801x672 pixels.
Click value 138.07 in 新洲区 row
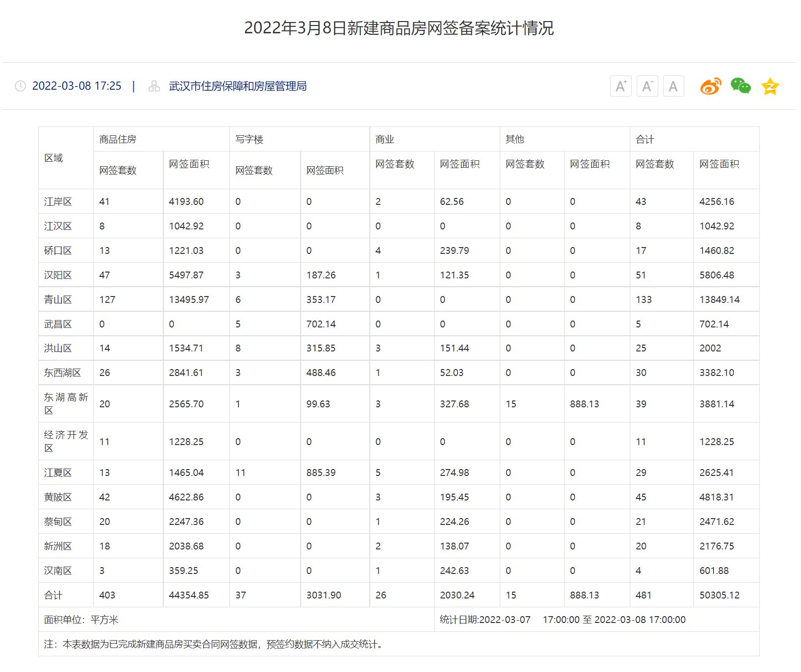tap(455, 546)
